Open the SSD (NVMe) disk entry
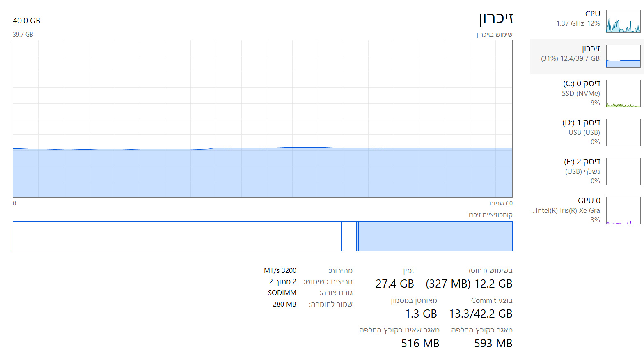The height and width of the screenshot is (353, 644). 581,93
